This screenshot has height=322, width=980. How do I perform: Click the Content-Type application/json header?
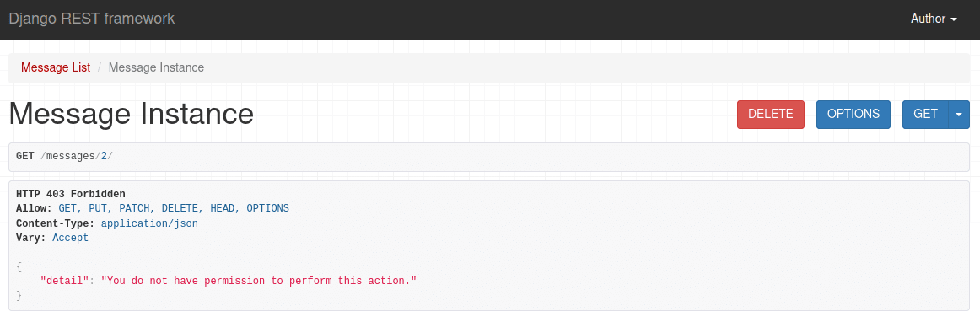[x=107, y=223]
